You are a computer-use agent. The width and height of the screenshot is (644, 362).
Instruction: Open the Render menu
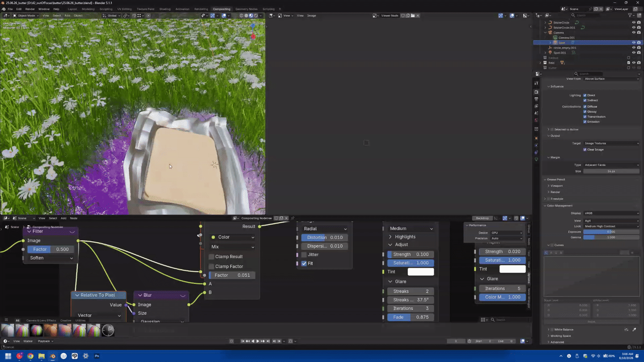(30, 9)
